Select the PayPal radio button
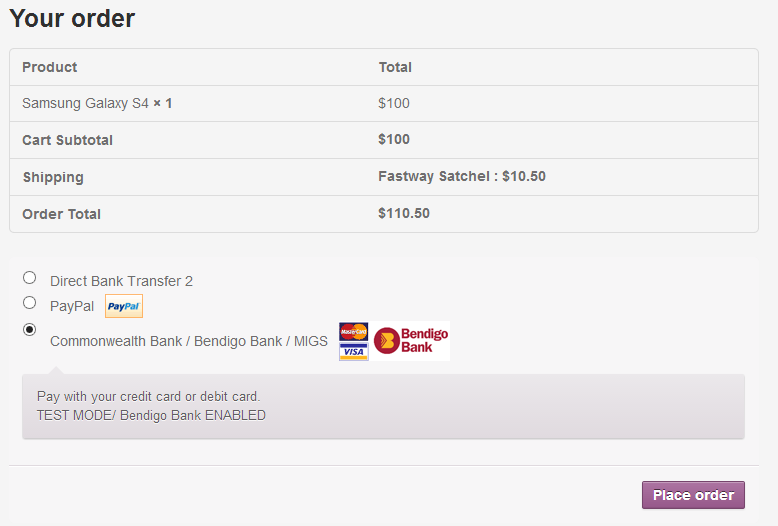Image resolution: width=778 pixels, height=526 pixels. pos(30,303)
